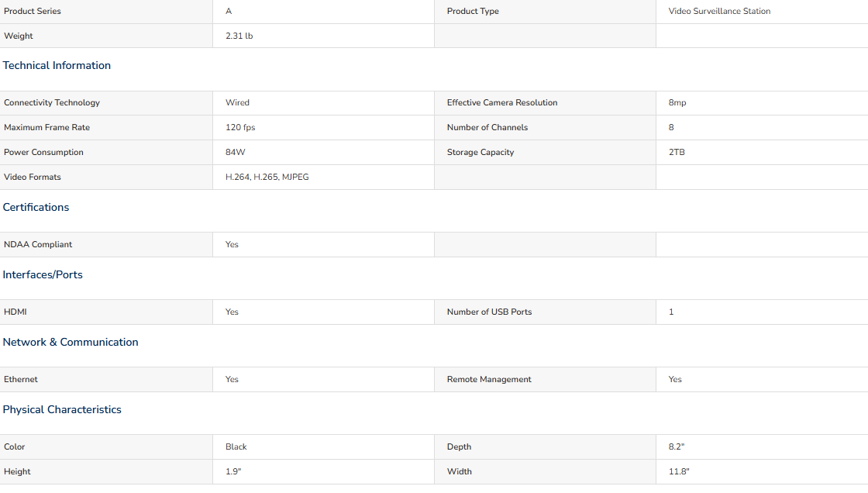
Task: Click the Interfaces/Ports section heading
Action: click(x=43, y=275)
